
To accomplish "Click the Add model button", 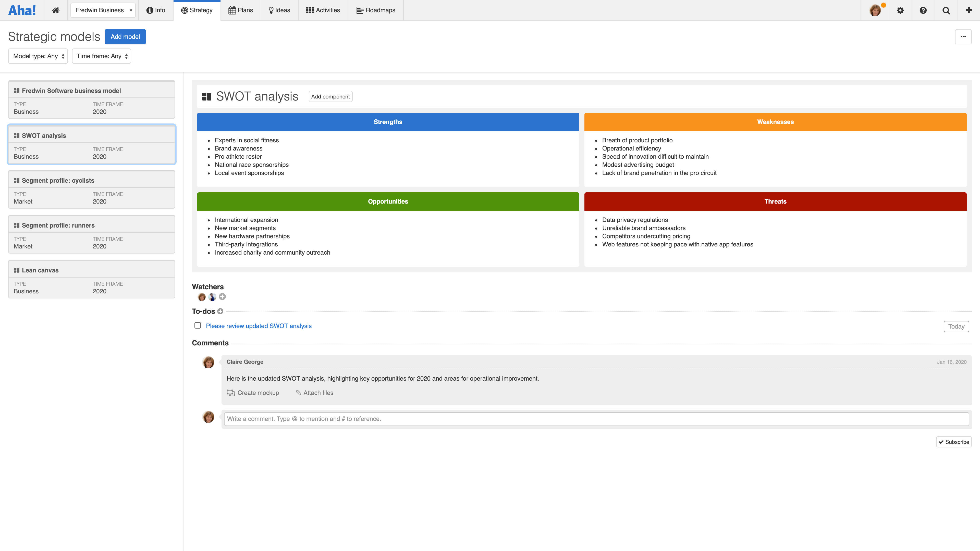I will pyautogui.click(x=125, y=36).
